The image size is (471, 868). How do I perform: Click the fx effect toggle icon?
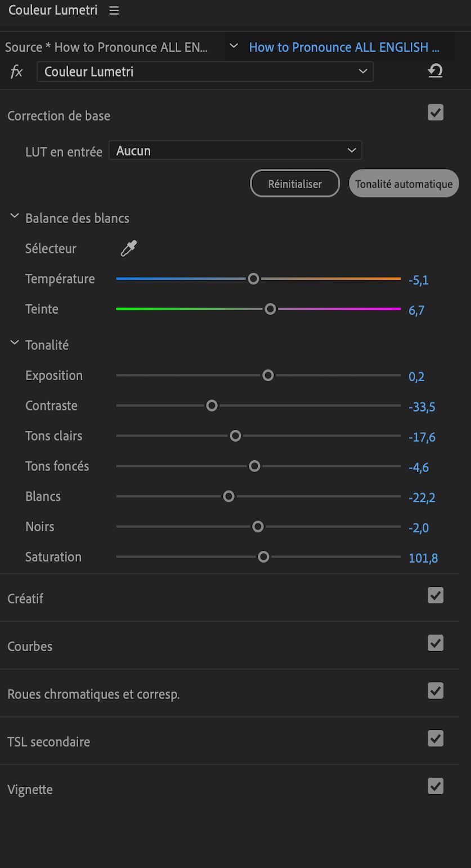click(x=17, y=72)
